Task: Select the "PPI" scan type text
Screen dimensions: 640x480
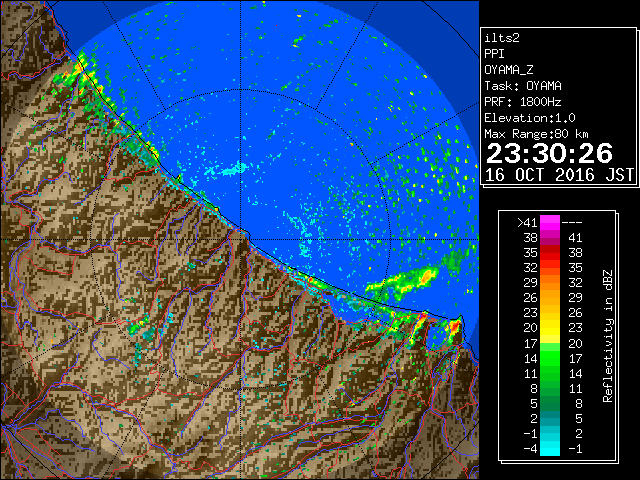Action: (x=494, y=54)
